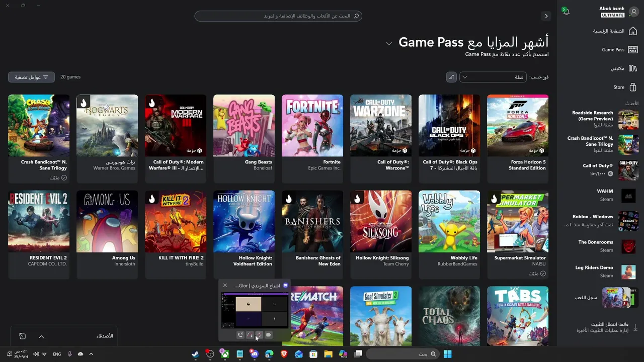Click the search games input field
The height and width of the screenshot is (362, 644).
pos(278,16)
